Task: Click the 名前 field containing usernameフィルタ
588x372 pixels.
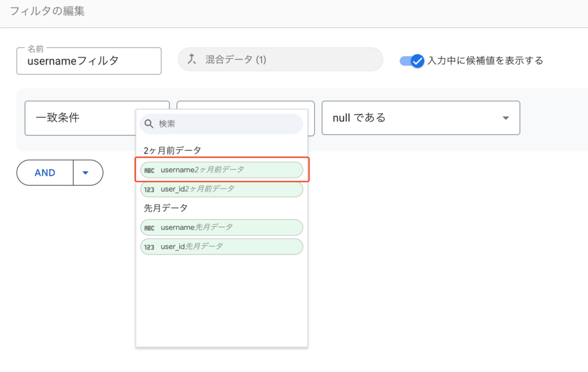Action: (x=89, y=61)
